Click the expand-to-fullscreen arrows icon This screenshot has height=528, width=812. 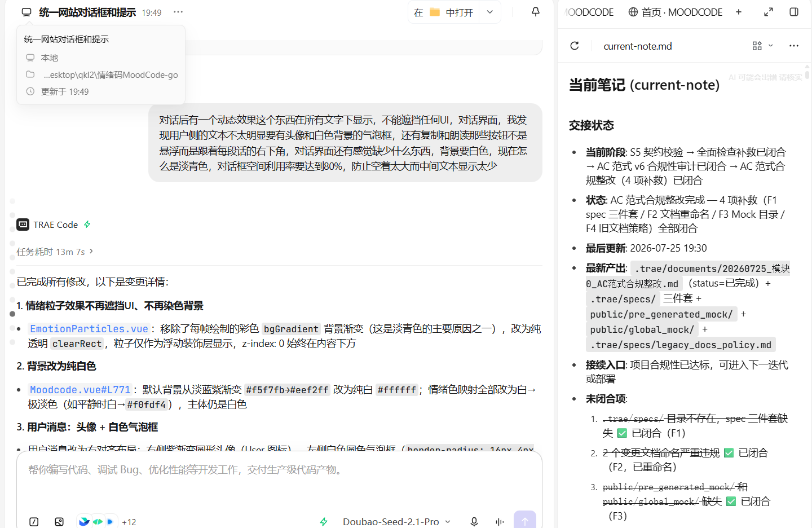point(769,12)
